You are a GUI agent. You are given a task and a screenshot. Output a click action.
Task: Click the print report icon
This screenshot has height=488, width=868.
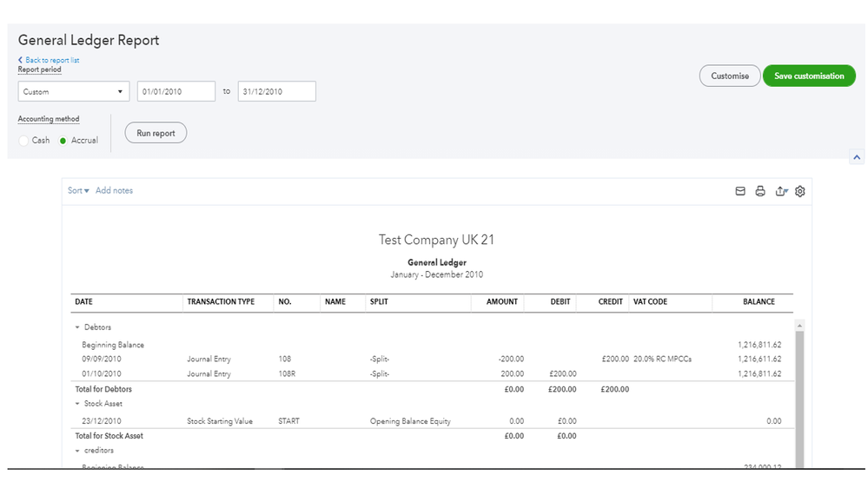point(760,191)
